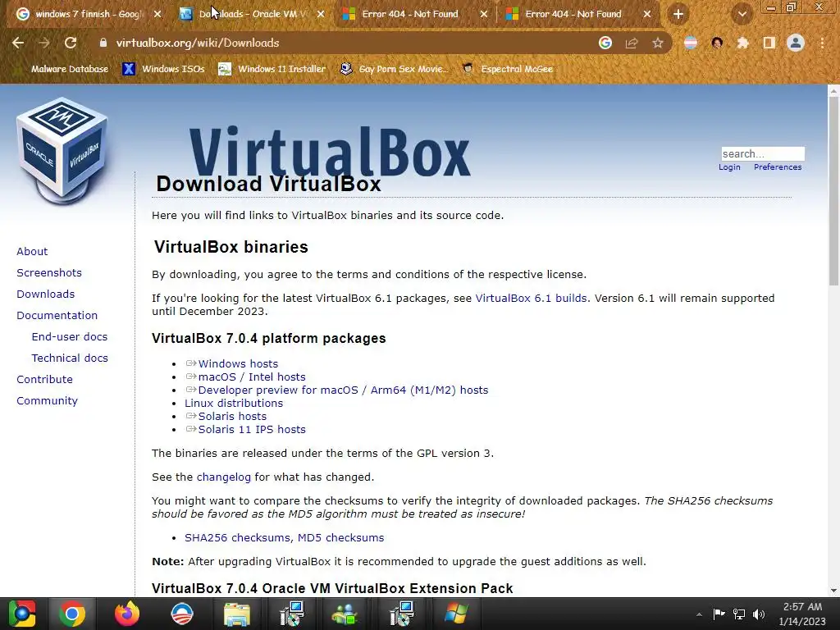Open a new tab with plus button
840x630 pixels.
click(678, 14)
